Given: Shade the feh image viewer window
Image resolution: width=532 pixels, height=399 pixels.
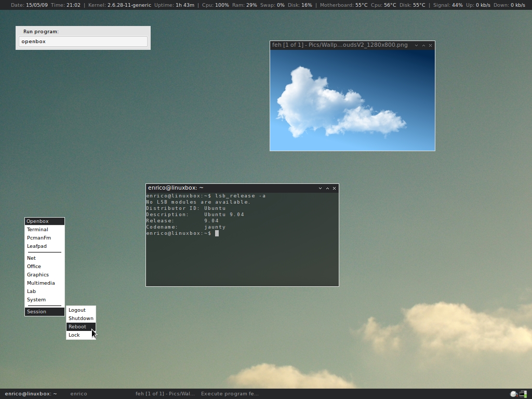Looking at the screenshot, I should [x=423, y=45].
